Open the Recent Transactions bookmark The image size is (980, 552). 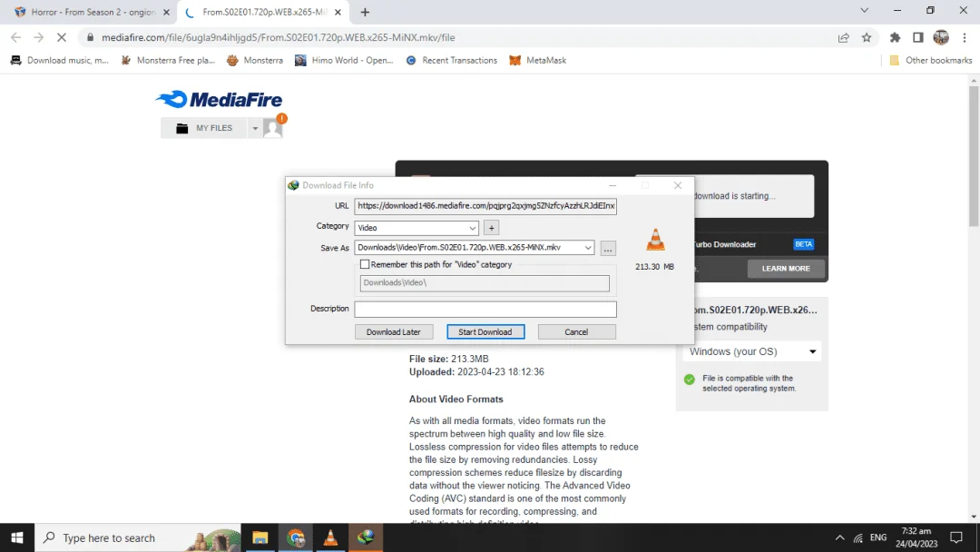[452, 60]
